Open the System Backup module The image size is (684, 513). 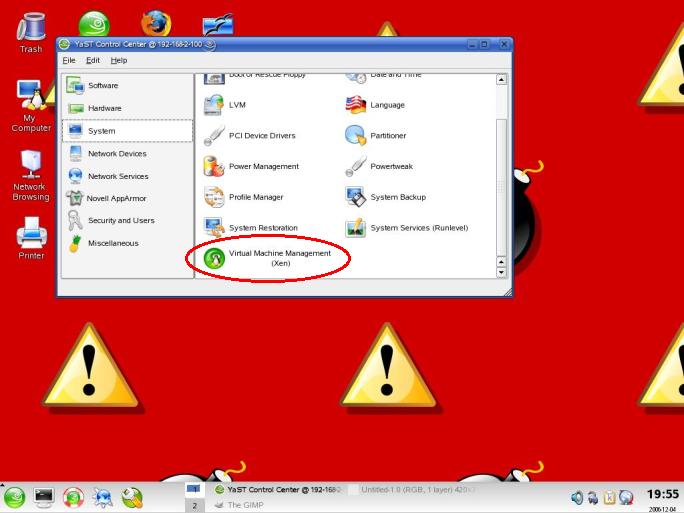(386, 197)
